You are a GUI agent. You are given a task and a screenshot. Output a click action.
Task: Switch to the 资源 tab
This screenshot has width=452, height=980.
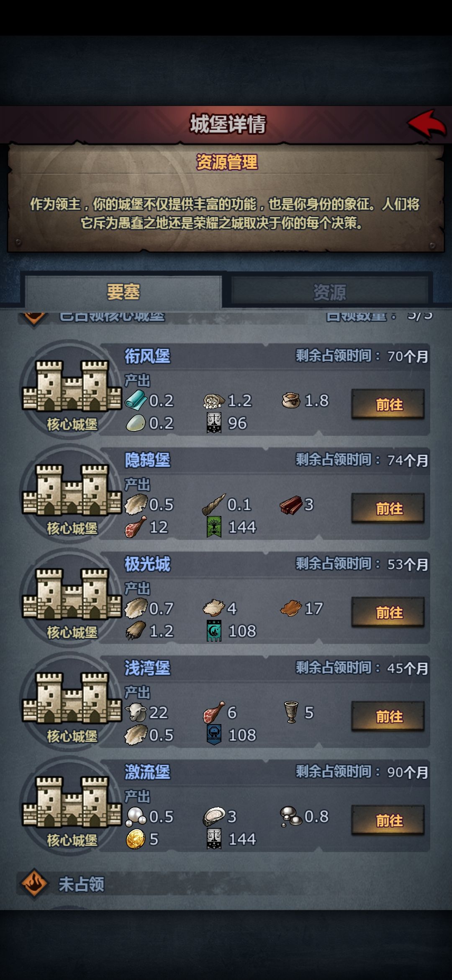[330, 291]
